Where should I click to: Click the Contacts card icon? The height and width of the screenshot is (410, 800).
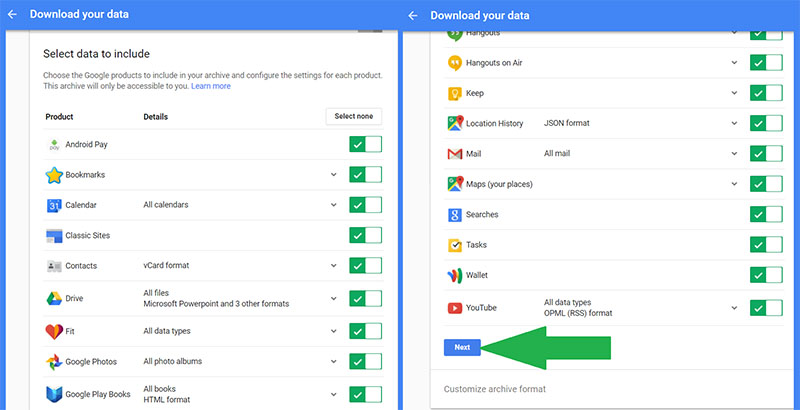[x=54, y=266]
